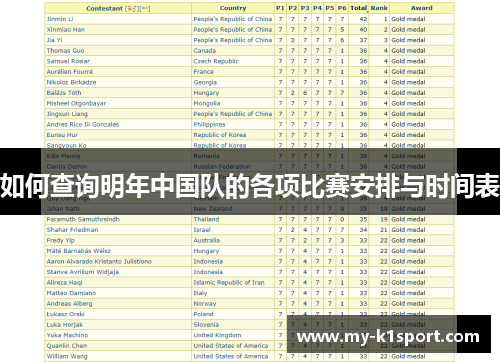View Aurélien Fourré's contestant page
The image size is (500, 362).
(x=70, y=72)
